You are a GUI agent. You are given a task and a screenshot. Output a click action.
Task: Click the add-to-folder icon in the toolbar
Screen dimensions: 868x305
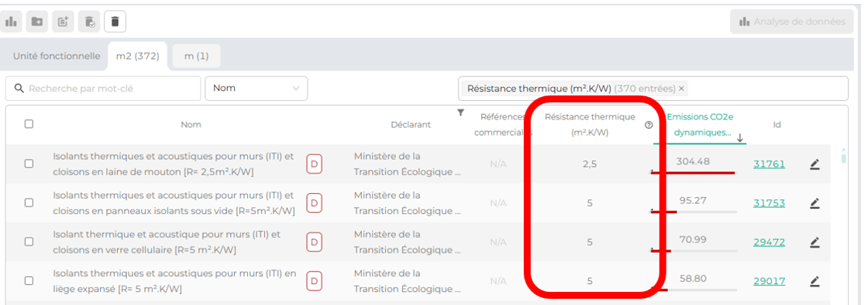coord(37,22)
